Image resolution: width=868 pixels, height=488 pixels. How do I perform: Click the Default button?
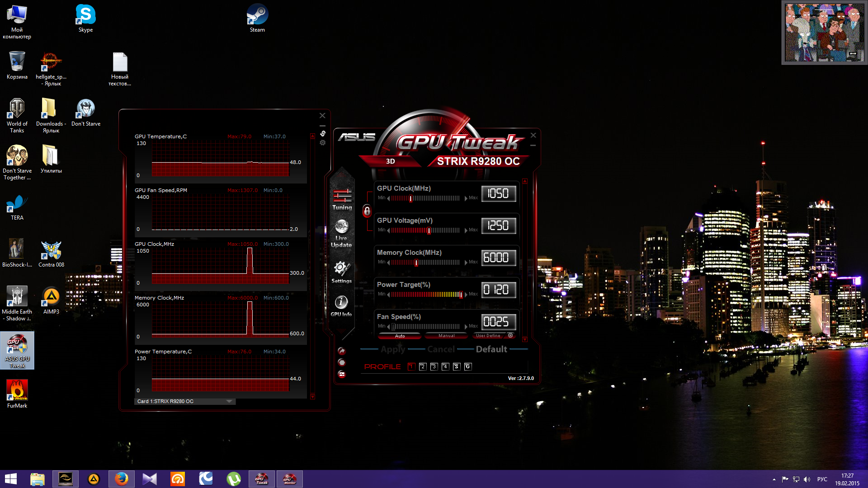tap(491, 349)
